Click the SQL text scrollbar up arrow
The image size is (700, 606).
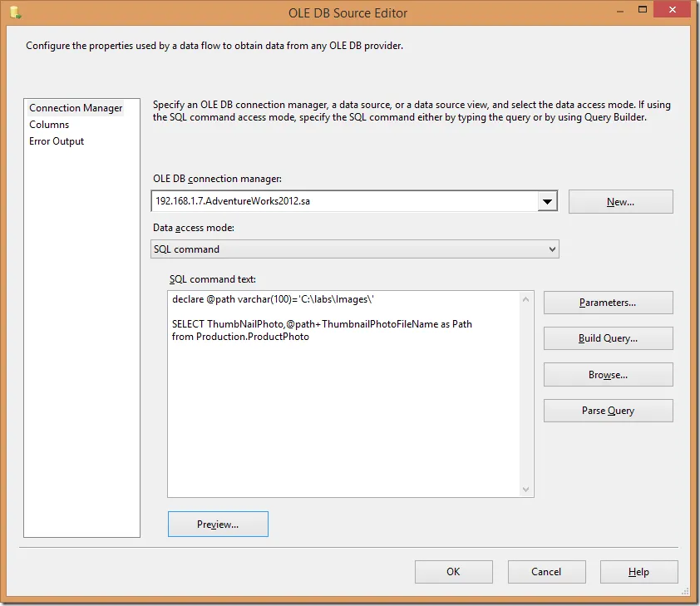click(526, 299)
